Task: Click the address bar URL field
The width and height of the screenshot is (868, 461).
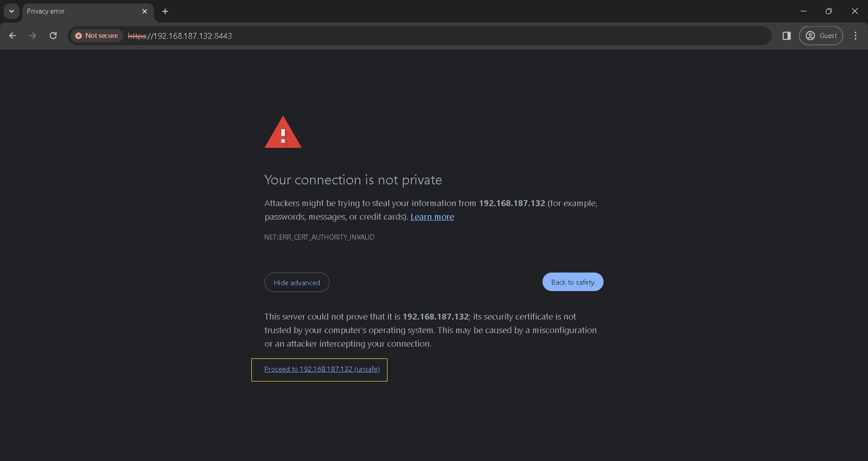Action: point(407,36)
